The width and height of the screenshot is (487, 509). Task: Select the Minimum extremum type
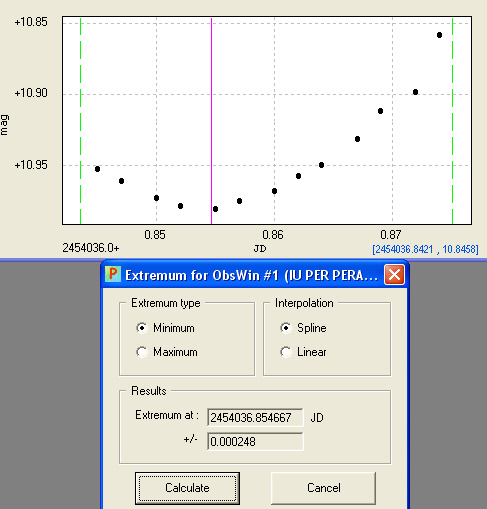(x=142, y=328)
